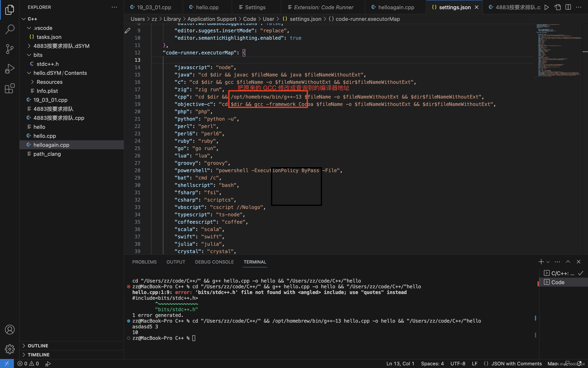Click the debug launch icon in status bar

pos(48,364)
